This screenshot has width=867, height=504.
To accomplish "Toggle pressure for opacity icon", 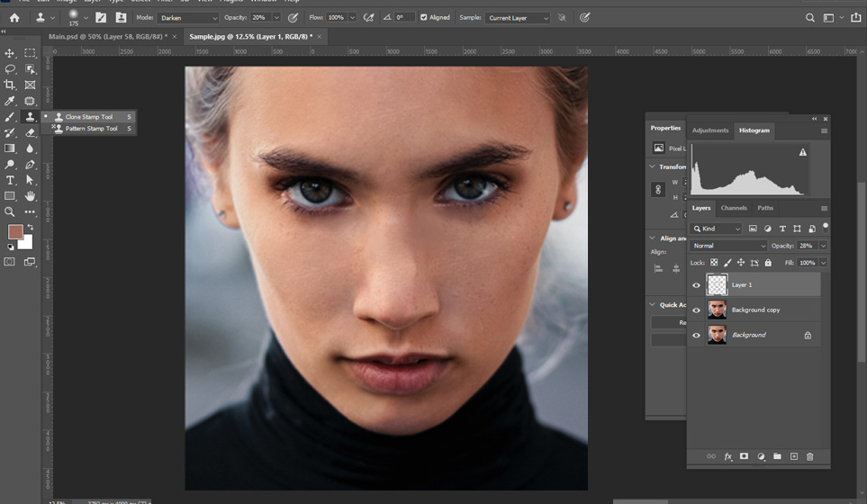I will click(294, 18).
